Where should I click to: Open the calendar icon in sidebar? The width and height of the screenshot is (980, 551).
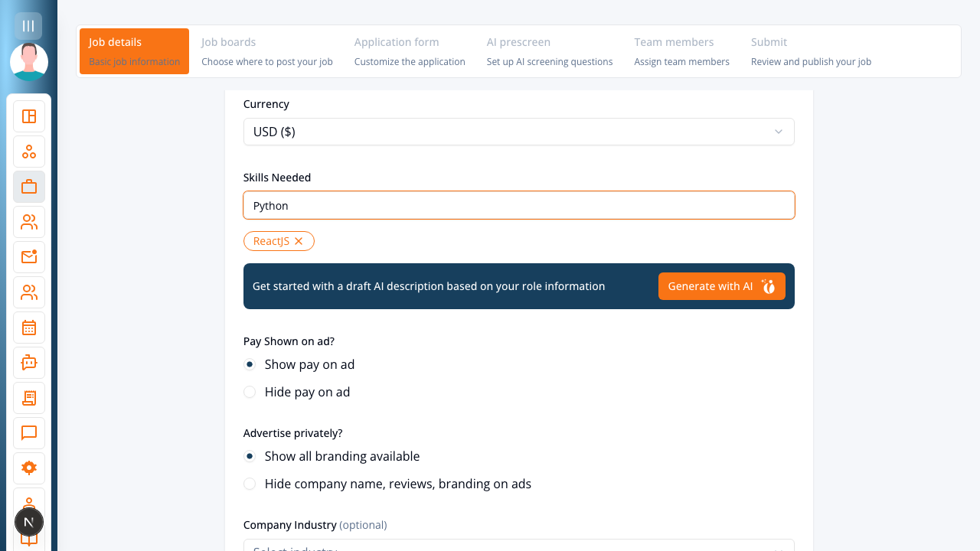coord(29,328)
